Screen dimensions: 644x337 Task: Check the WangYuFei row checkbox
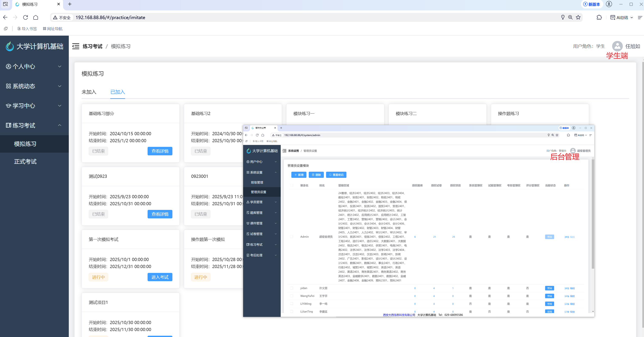(x=292, y=296)
